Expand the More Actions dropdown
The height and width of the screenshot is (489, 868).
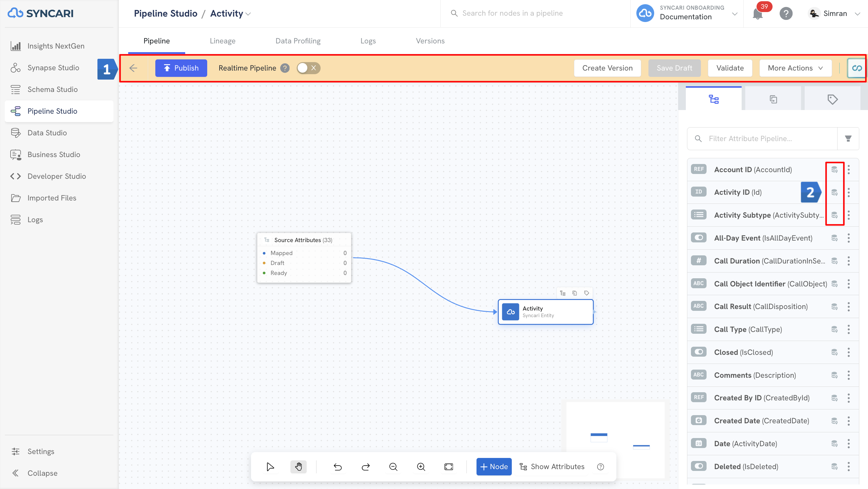click(x=795, y=68)
